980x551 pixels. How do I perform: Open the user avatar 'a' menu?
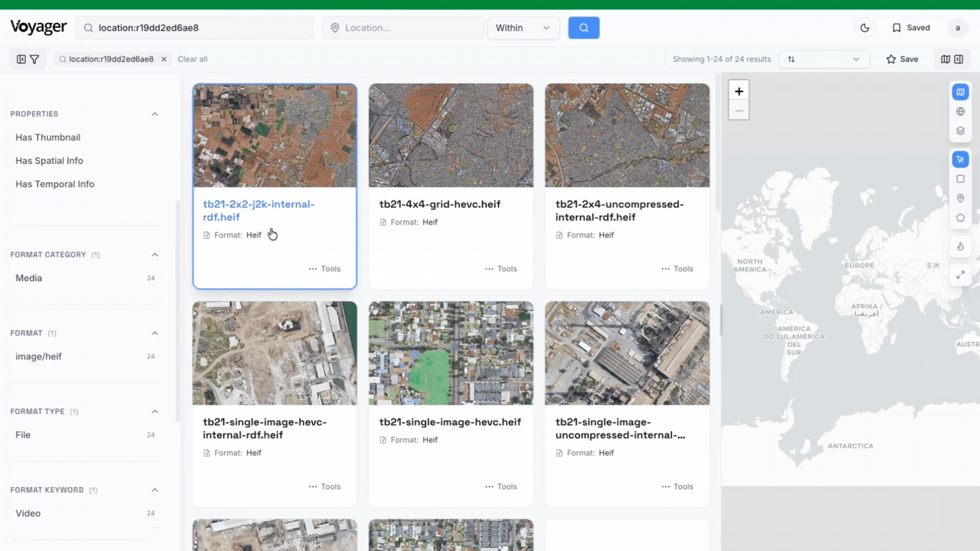[958, 28]
